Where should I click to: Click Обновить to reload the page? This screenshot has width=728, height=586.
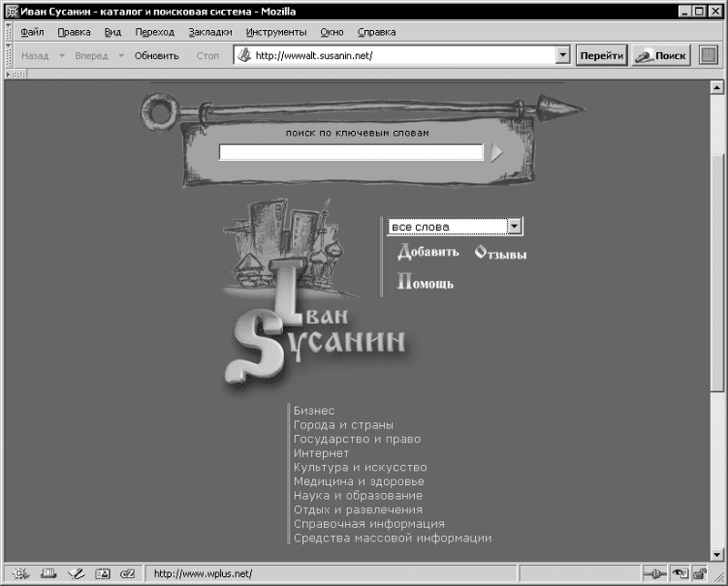[x=157, y=56]
